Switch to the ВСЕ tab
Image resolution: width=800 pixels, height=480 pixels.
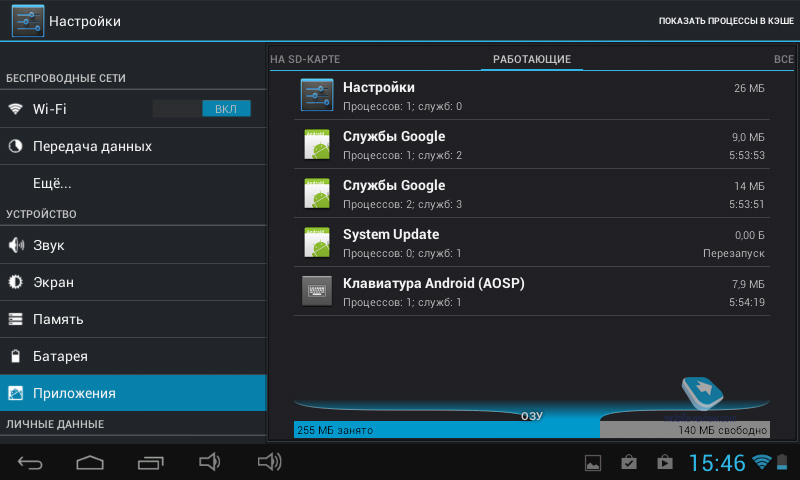tap(784, 59)
